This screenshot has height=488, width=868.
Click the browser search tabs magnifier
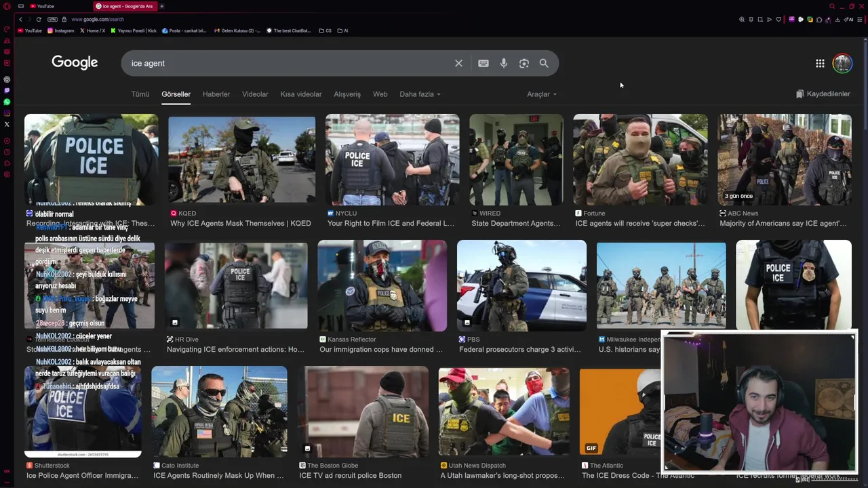click(x=832, y=6)
